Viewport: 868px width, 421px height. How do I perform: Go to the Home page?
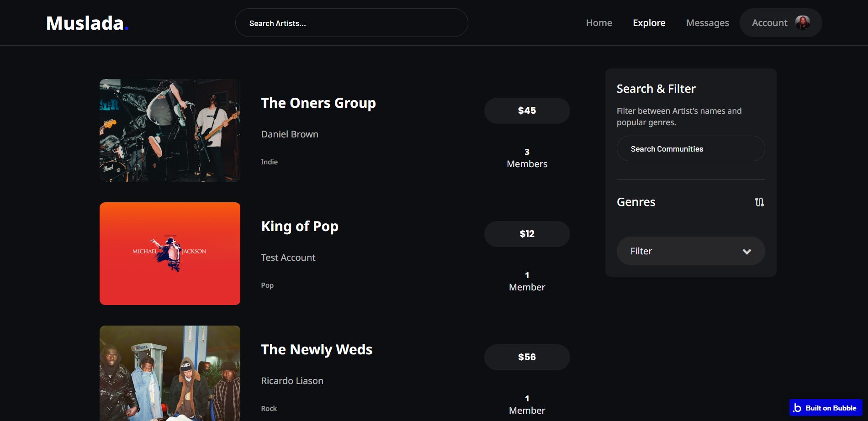coord(599,23)
